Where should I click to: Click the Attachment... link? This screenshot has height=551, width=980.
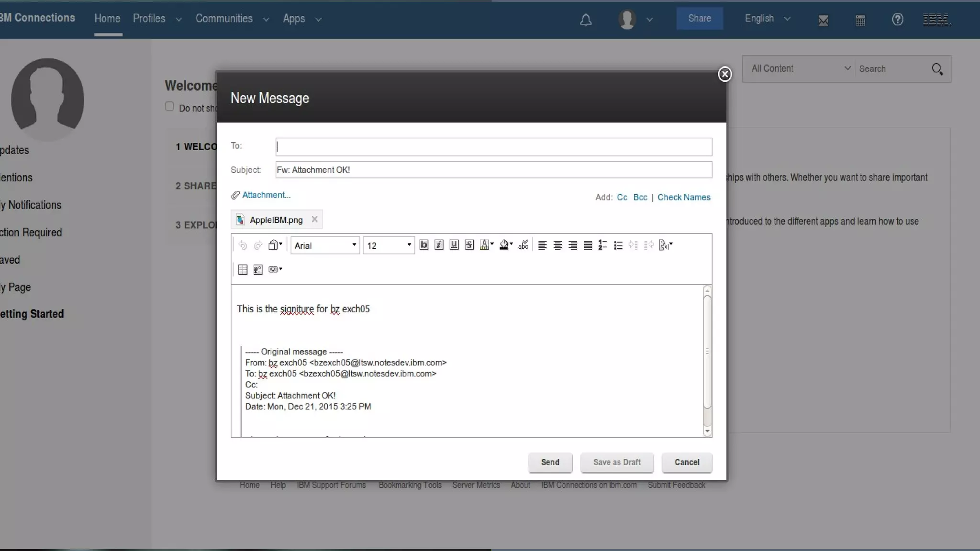pyautogui.click(x=266, y=195)
